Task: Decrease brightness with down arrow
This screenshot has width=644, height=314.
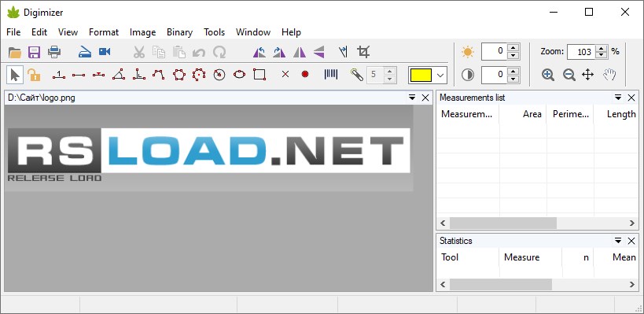Action: [513, 56]
